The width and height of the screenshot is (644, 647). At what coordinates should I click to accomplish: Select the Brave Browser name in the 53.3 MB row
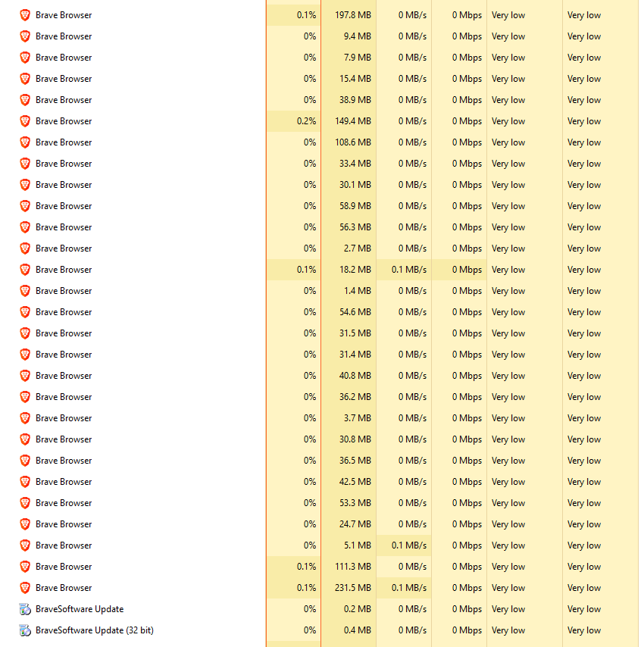(64, 503)
